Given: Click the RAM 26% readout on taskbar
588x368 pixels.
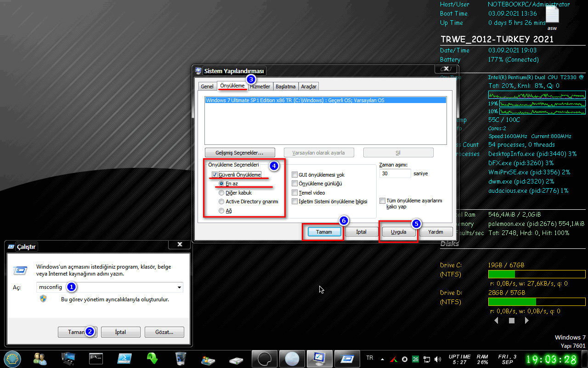Looking at the screenshot, I should [482, 359].
